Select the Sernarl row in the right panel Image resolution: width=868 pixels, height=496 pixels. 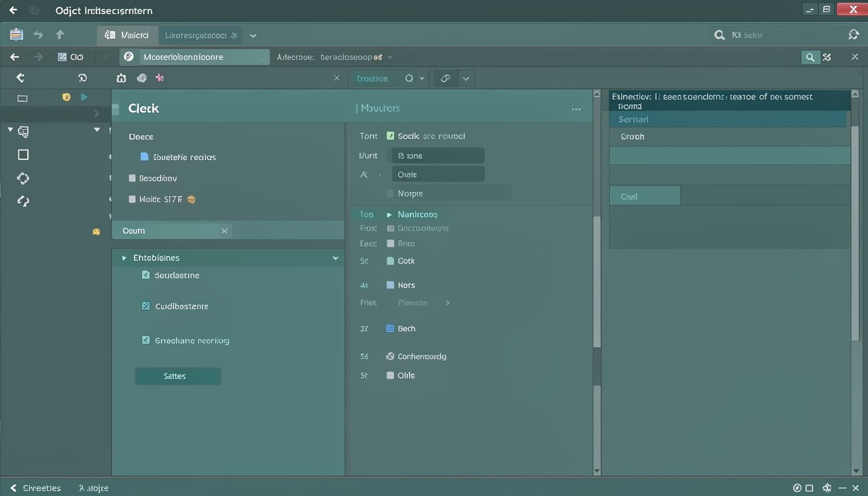(x=728, y=119)
